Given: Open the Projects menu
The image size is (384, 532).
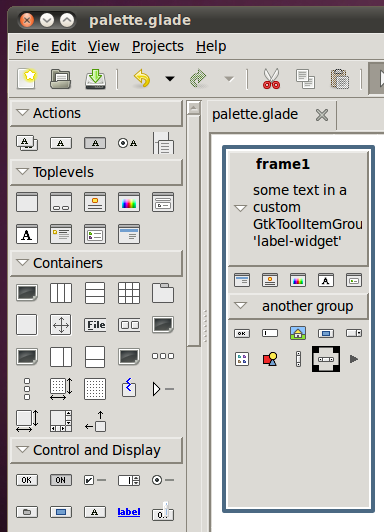Looking at the screenshot, I should pyautogui.click(x=158, y=46).
